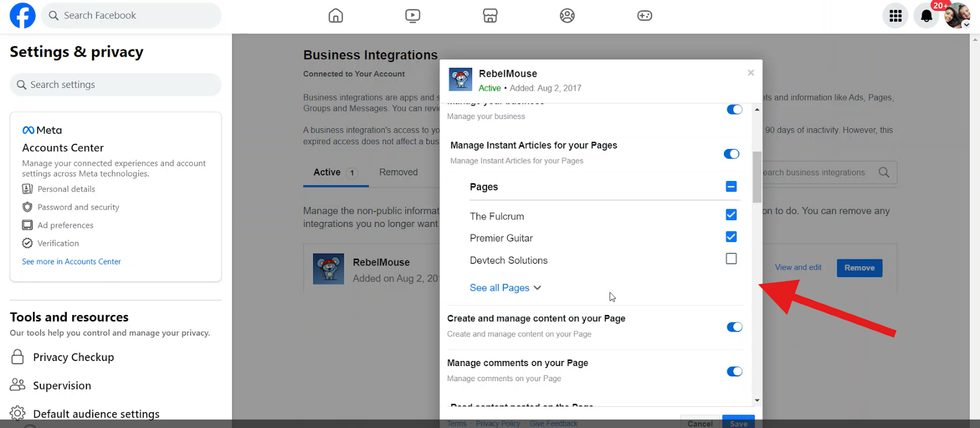Screen dimensions: 980x428
Task: Click the Search settings input field
Action: coord(114,85)
